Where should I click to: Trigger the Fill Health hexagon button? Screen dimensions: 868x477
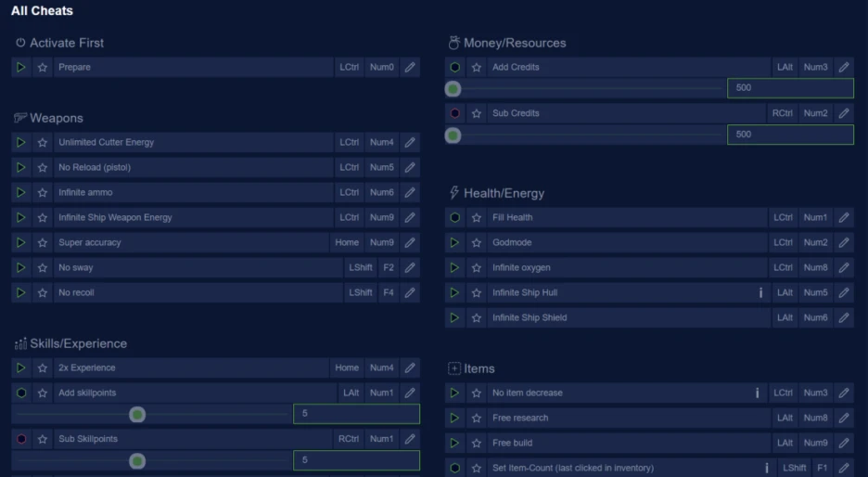pyautogui.click(x=454, y=217)
